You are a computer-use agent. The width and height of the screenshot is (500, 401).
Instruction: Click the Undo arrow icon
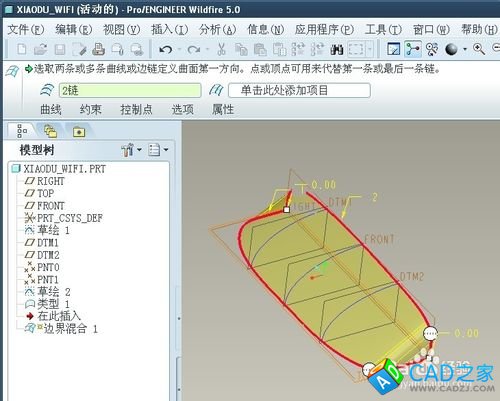pos(166,50)
